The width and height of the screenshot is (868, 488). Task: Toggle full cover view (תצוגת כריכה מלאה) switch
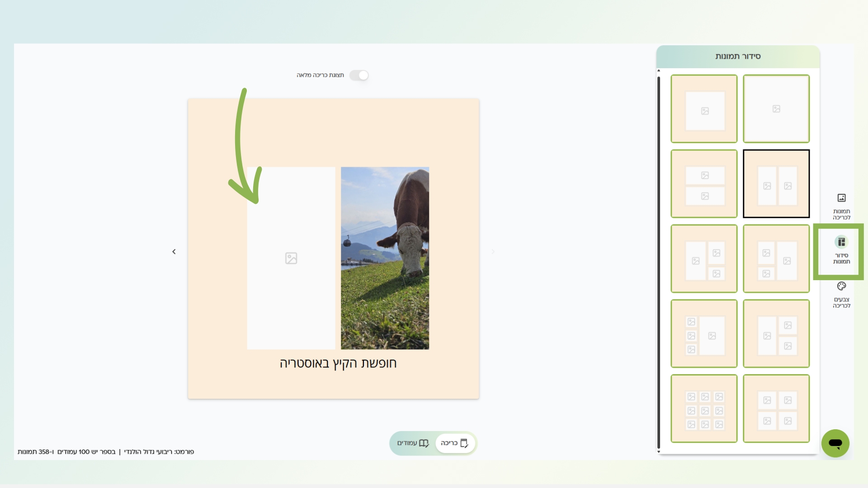point(359,75)
